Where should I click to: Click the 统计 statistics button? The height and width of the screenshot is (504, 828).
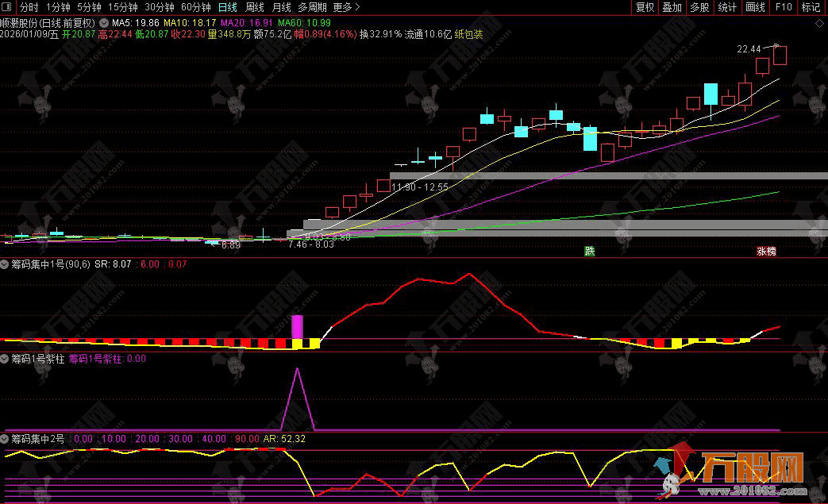(x=726, y=7)
